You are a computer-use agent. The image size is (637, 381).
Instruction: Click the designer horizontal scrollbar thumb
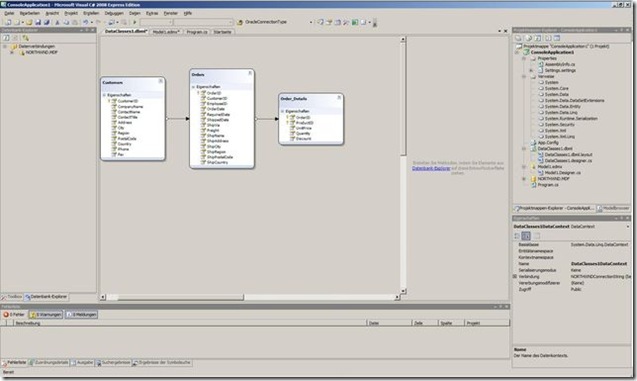(181, 297)
